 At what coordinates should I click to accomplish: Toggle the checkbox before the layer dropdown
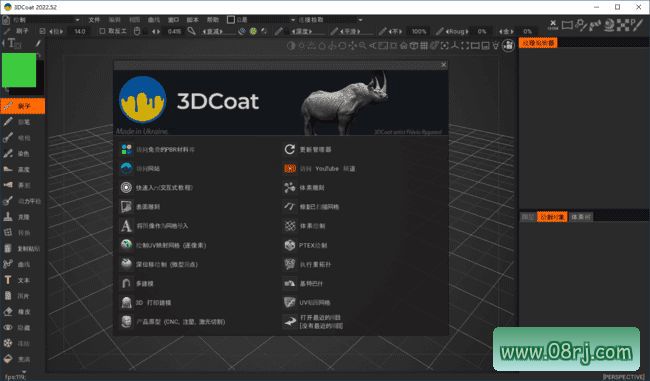[x=231, y=19]
